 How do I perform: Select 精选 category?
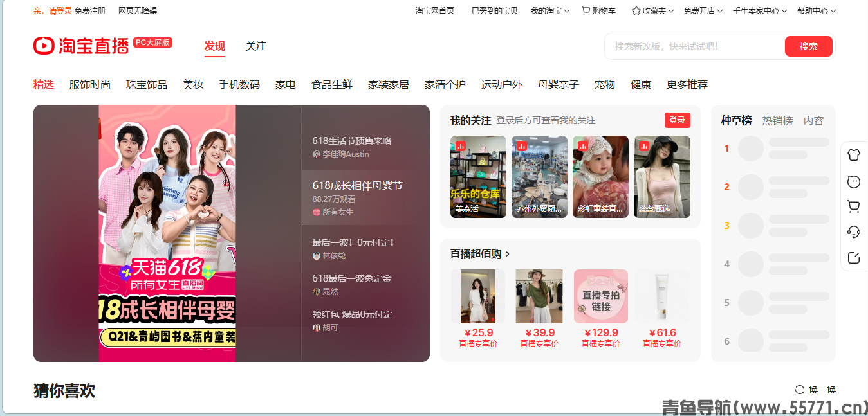(x=44, y=85)
